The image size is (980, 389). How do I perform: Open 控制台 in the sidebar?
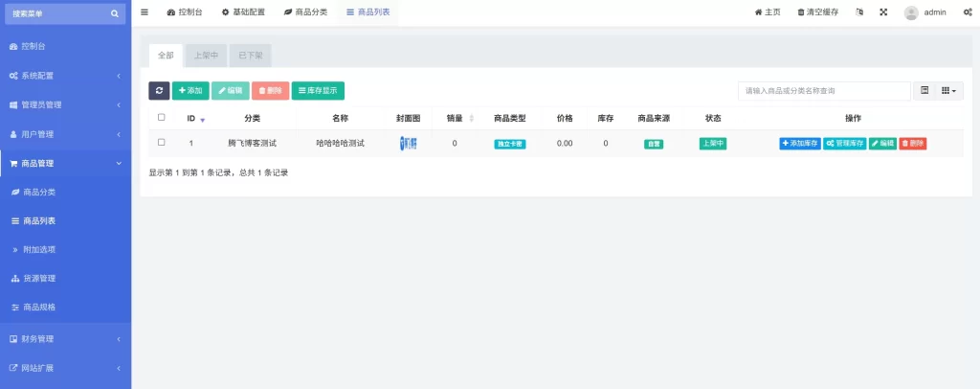coord(66,46)
